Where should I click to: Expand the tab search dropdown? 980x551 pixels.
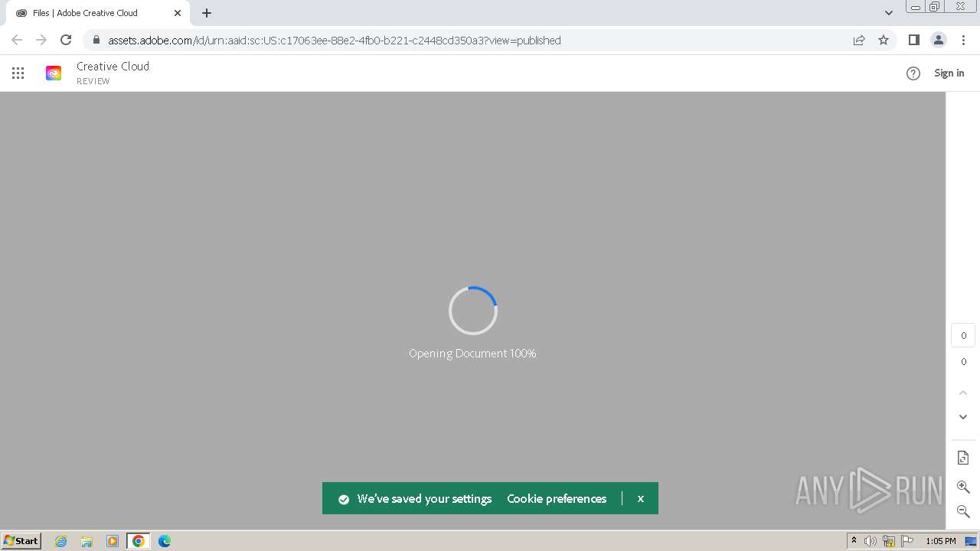[x=888, y=13]
